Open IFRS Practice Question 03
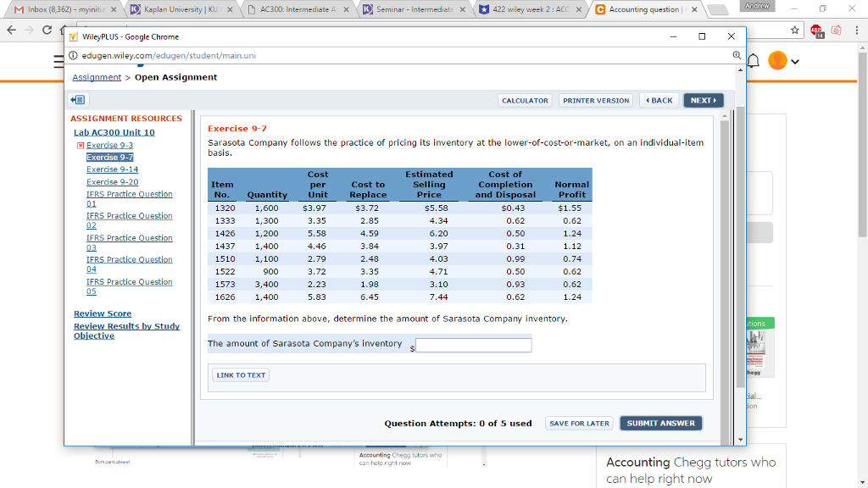The height and width of the screenshot is (488, 868). 129,242
